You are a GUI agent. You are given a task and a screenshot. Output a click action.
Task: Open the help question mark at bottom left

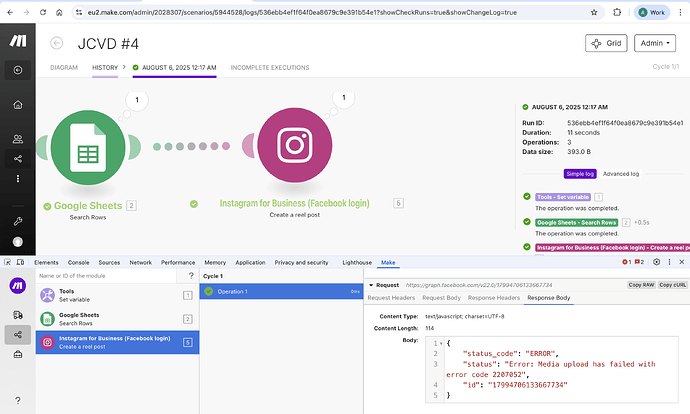click(x=18, y=400)
